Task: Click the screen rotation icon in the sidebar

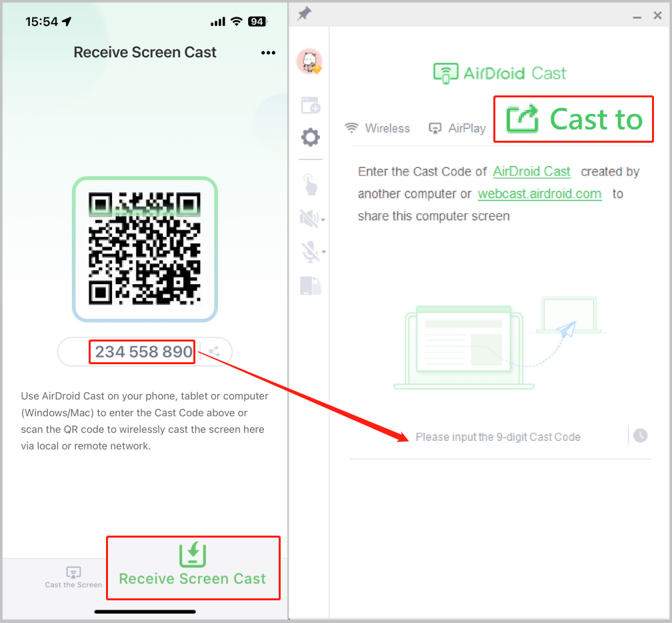Action: tap(310, 285)
